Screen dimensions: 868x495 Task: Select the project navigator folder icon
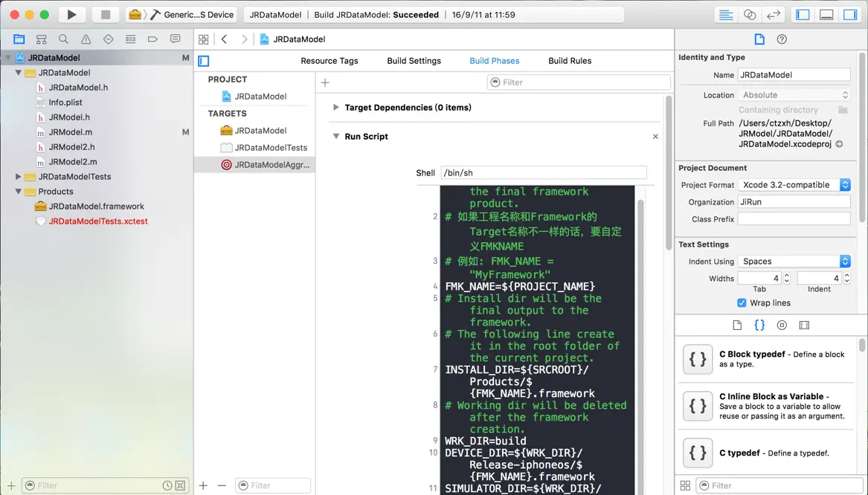[x=19, y=39]
